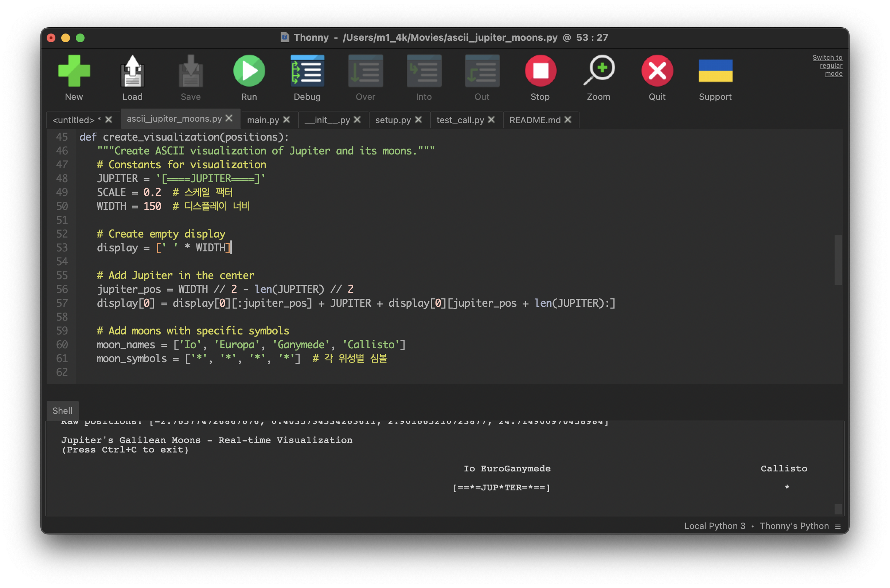Run the current script

click(x=249, y=71)
